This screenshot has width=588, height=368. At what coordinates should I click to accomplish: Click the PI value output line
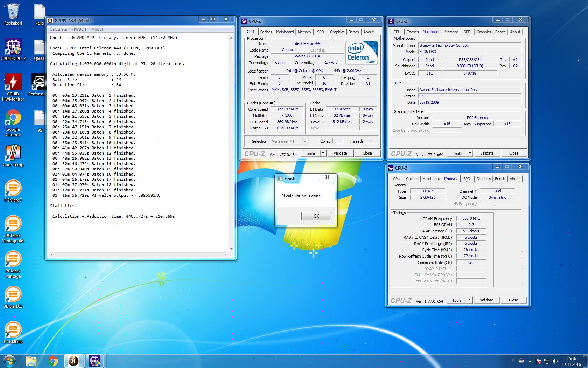coord(106,195)
